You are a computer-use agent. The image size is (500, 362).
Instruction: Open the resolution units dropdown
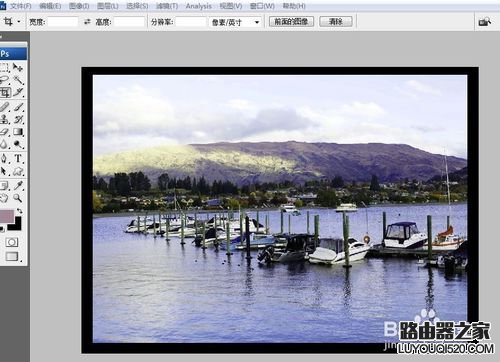point(235,22)
